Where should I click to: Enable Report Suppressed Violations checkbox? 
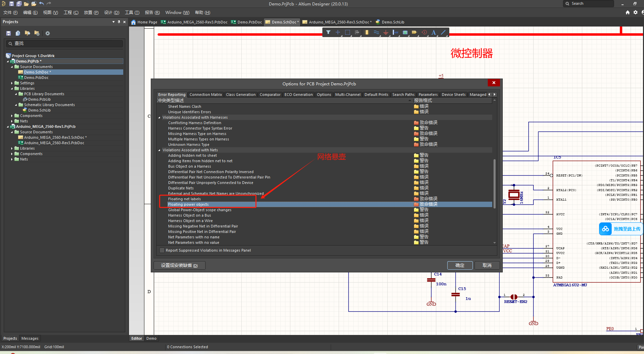[162, 250]
